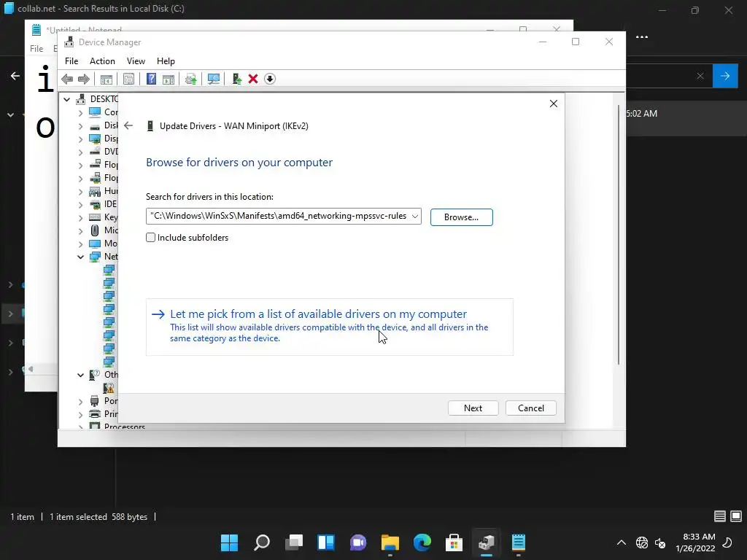
Task: Open Device Manager Help menu
Action: [166, 61]
